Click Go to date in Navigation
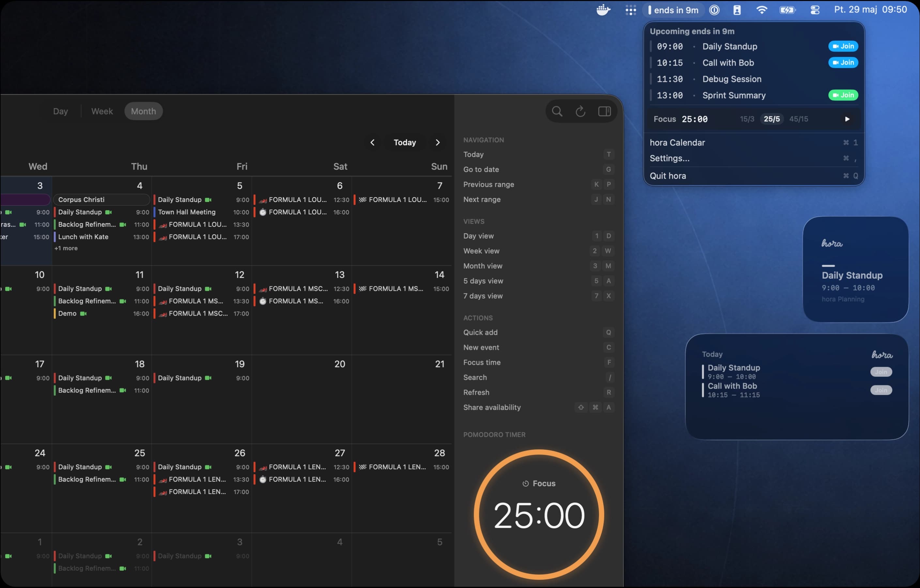Screen dimensions: 920x588 click(x=538, y=169)
